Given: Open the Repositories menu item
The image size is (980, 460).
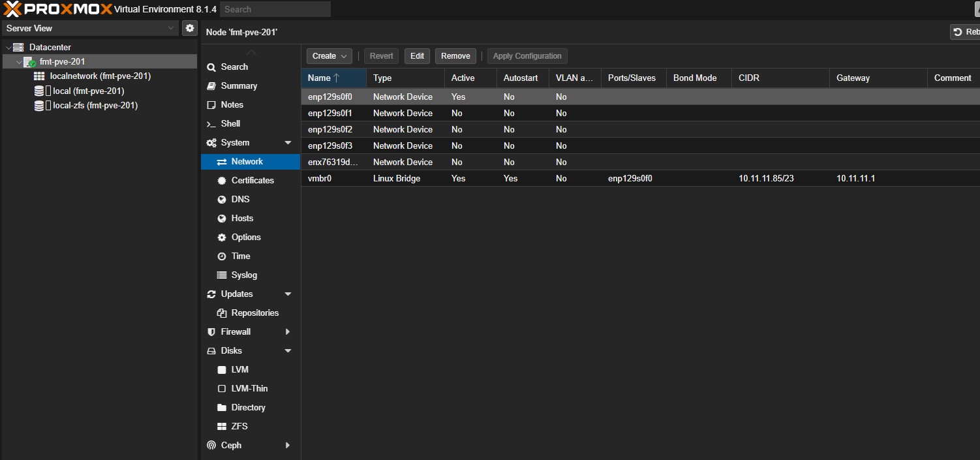Looking at the screenshot, I should (x=254, y=313).
